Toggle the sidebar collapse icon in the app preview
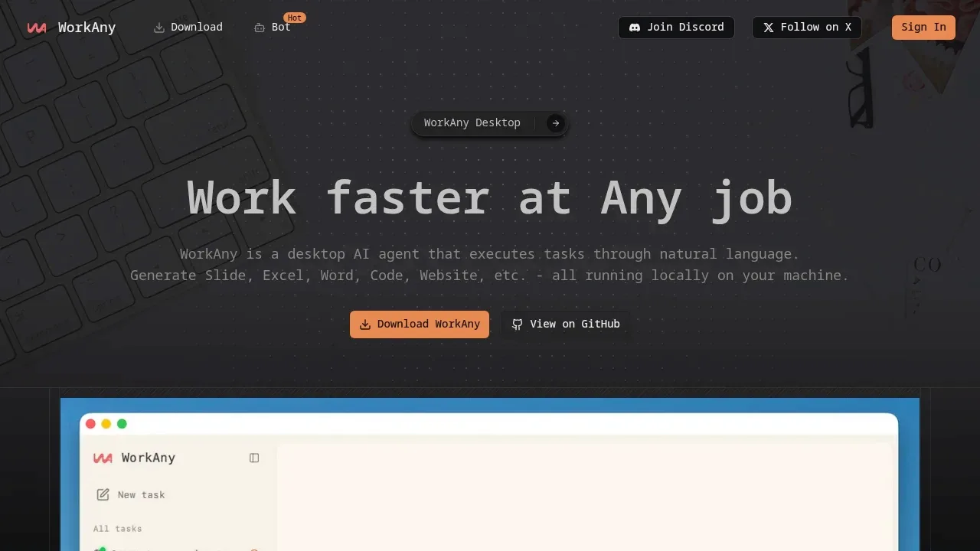The height and width of the screenshot is (551, 980). [254, 458]
